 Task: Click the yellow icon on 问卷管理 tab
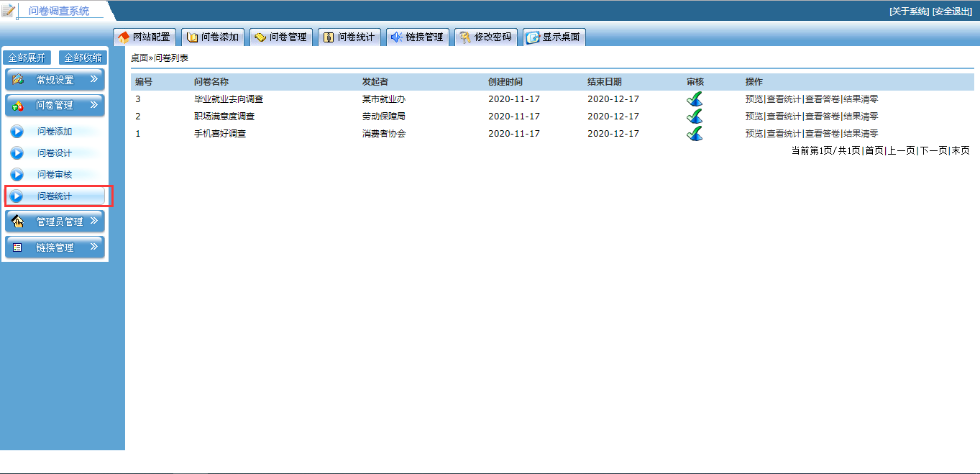click(x=260, y=37)
